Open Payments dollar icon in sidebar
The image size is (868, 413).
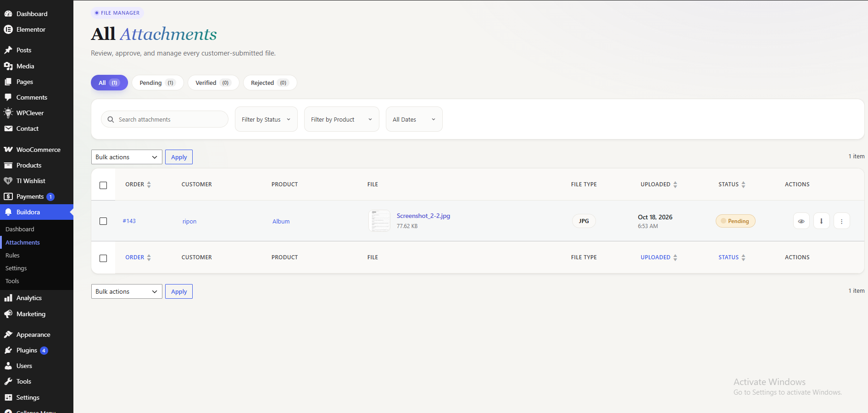click(x=8, y=196)
